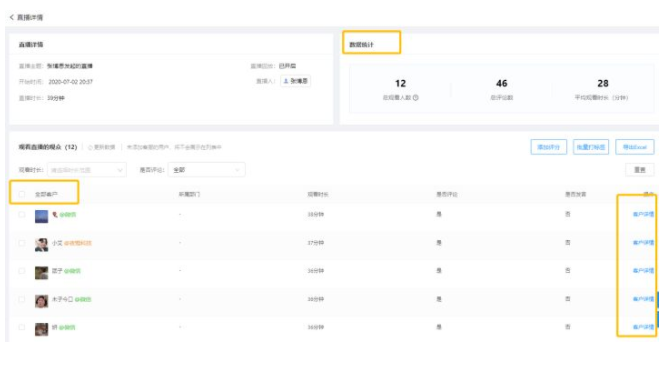The height and width of the screenshot is (390, 668).
Task: Click the 导出Excel button
Action: (x=635, y=147)
